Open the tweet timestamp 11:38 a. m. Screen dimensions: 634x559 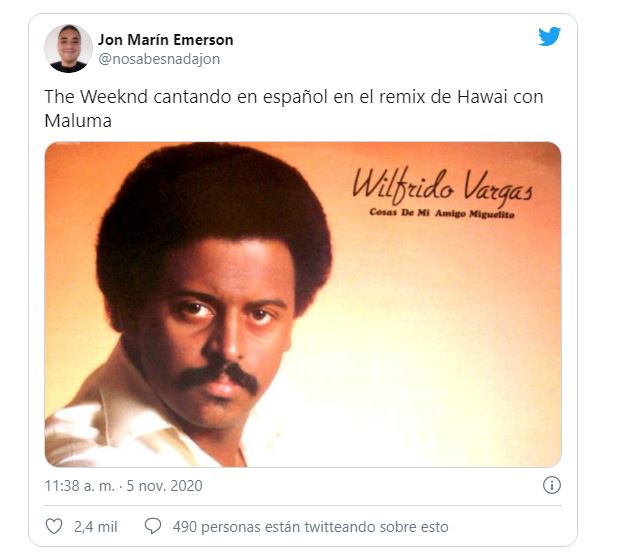pos(80,485)
